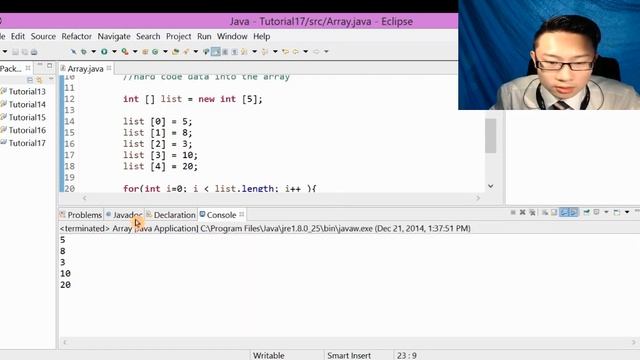Viewport: 640px width, 360px height.
Task: Click the Search flashlight toolbar icon
Action: (x=186, y=52)
